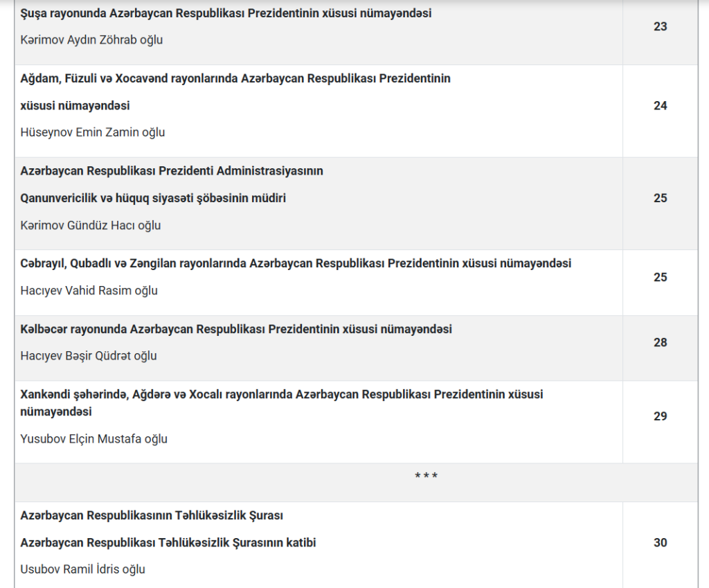Select the number 23 cell
The width and height of the screenshot is (709, 588).
(x=660, y=26)
